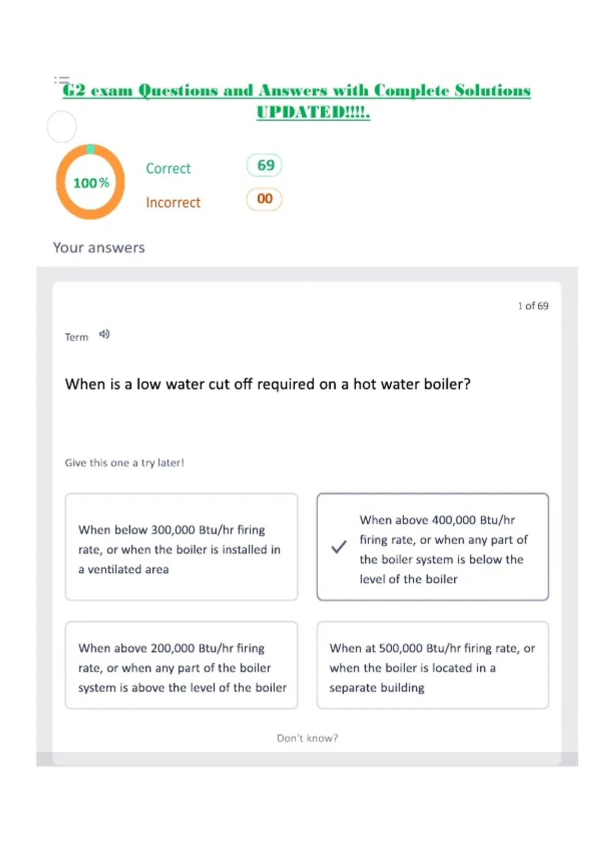Click the 'Correct' label
Image resolution: width=613 pixels, height=868 pixels.
pyautogui.click(x=168, y=168)
